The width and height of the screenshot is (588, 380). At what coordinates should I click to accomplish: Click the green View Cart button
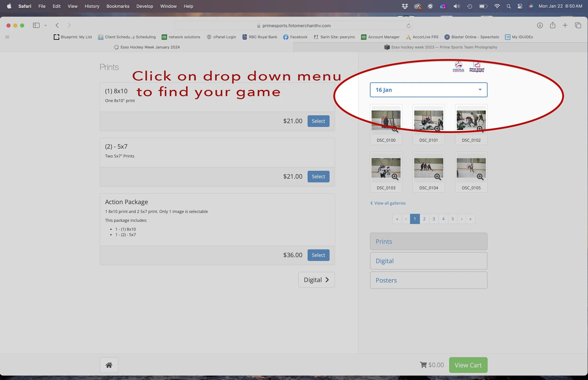[x=468, y=365]
